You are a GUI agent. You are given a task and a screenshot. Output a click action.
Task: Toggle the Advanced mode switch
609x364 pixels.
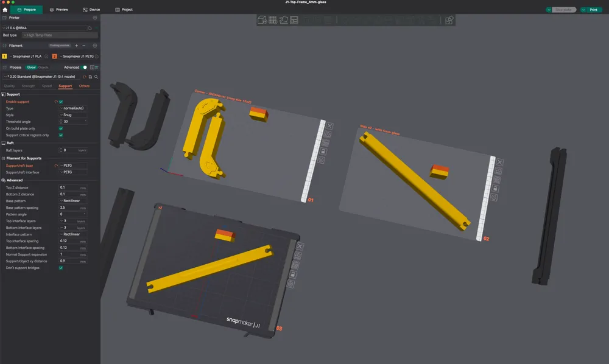[x=85, y=68]
